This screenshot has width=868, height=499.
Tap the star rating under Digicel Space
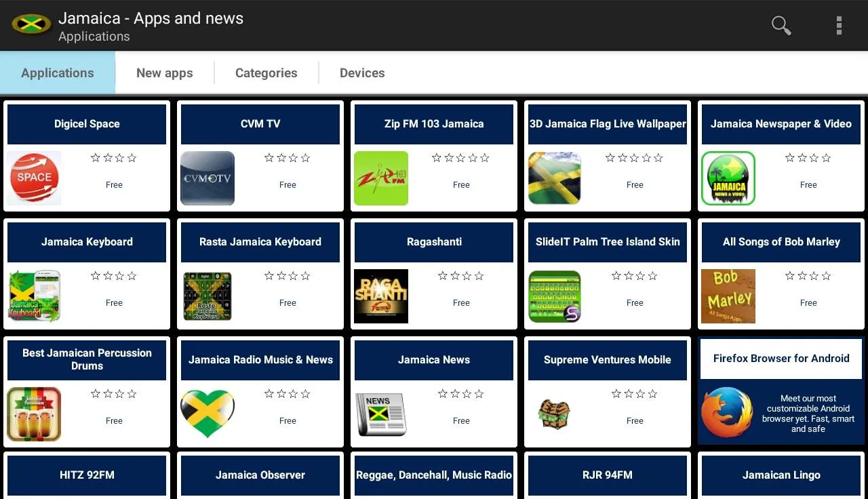tap(114, 158)
